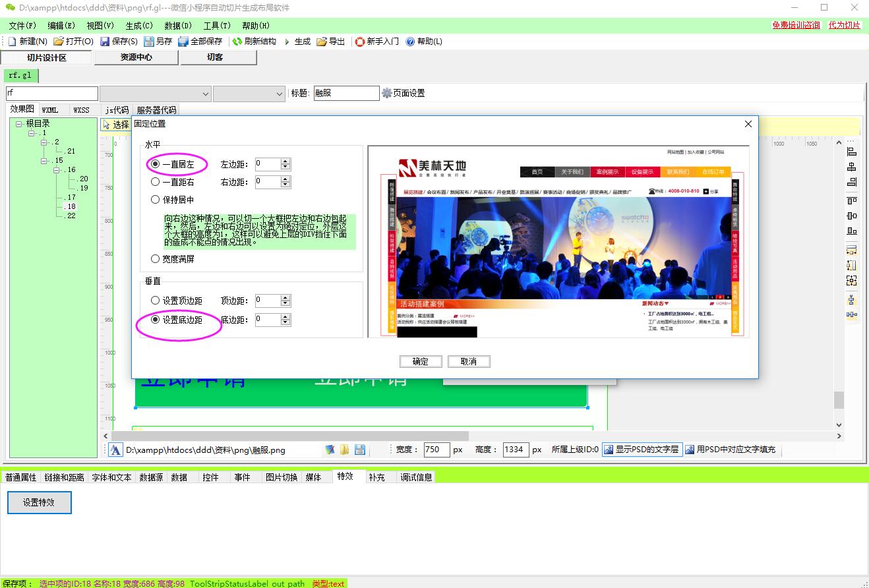This screenshot has width=869, height=588.
Task: Click the align vertical middles icon
Action: click(x=852, y=216)
